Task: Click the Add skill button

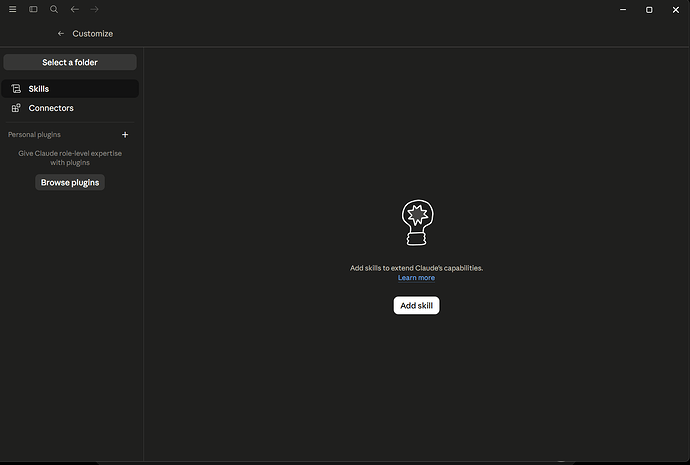Action: (x=416, y=305)
